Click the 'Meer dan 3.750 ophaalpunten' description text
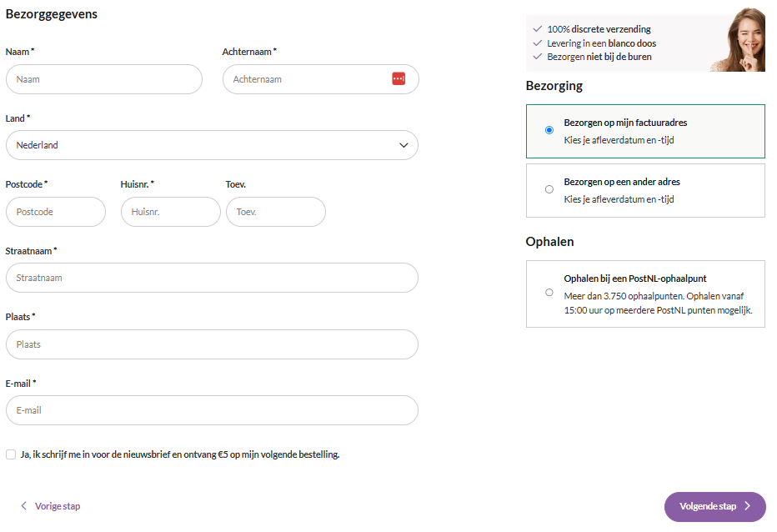Viewport: 777px width, 532px height. 658,303
